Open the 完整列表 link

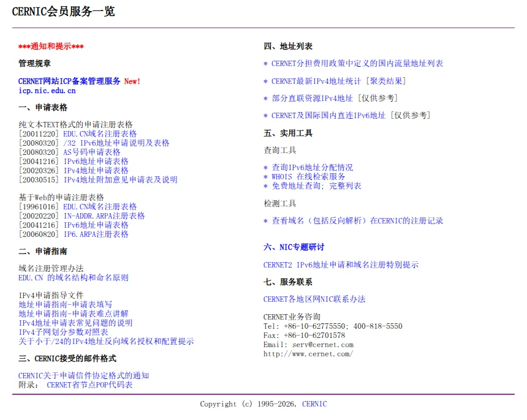click(345, 186)
